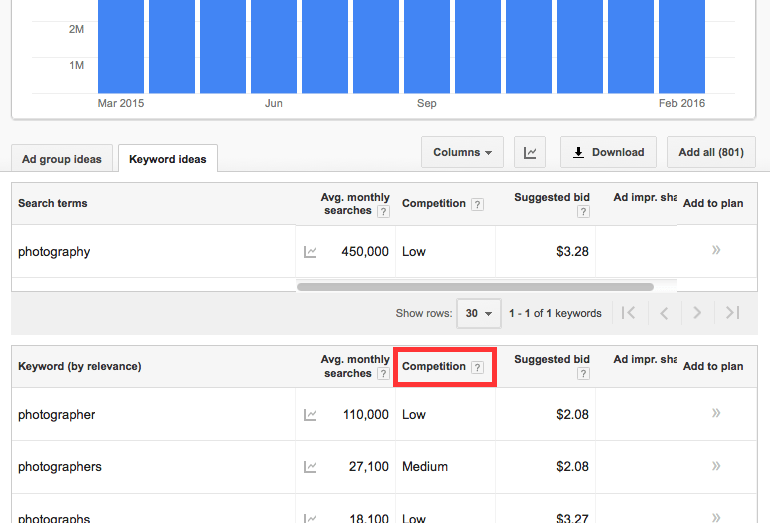Open help for Competition in keyword ideas header
Screen dimensions: 770x523
pyautogui.click(x=477, y=367)
